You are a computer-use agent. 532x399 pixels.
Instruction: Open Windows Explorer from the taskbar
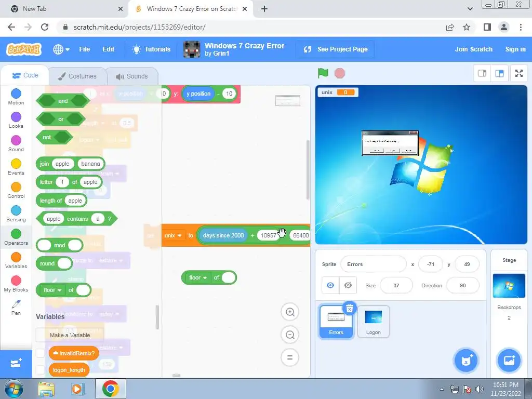46,389
